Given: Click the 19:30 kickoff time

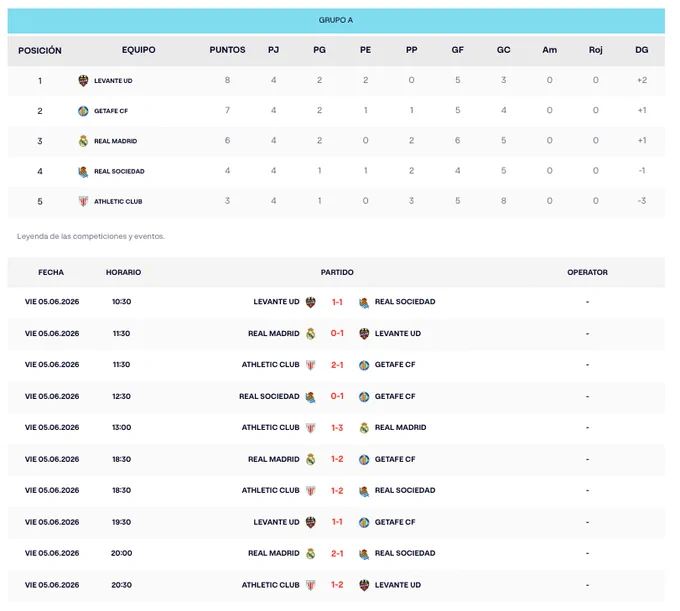Looking at the screenshot, I should pyautogui.click(x=121, y=522).
